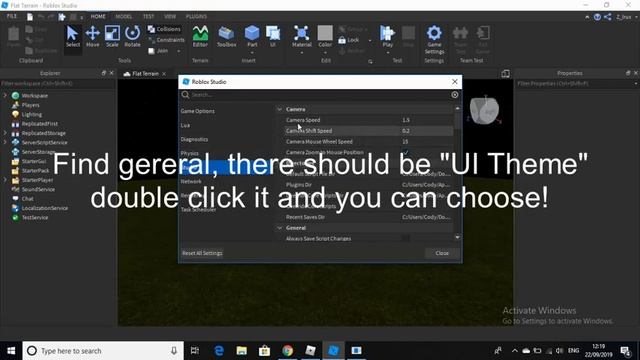Click the Properties filter field

pyautogui.click(x=575, y=84)
